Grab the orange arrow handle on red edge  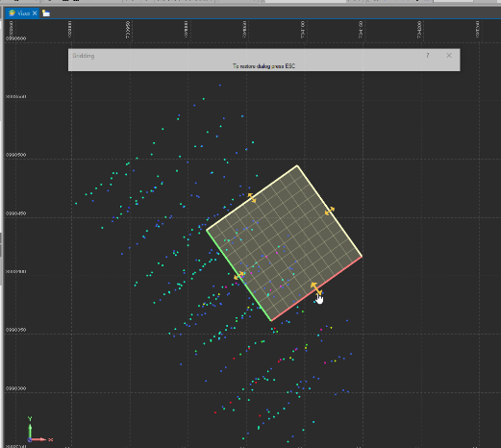click(x=315, y=288)
